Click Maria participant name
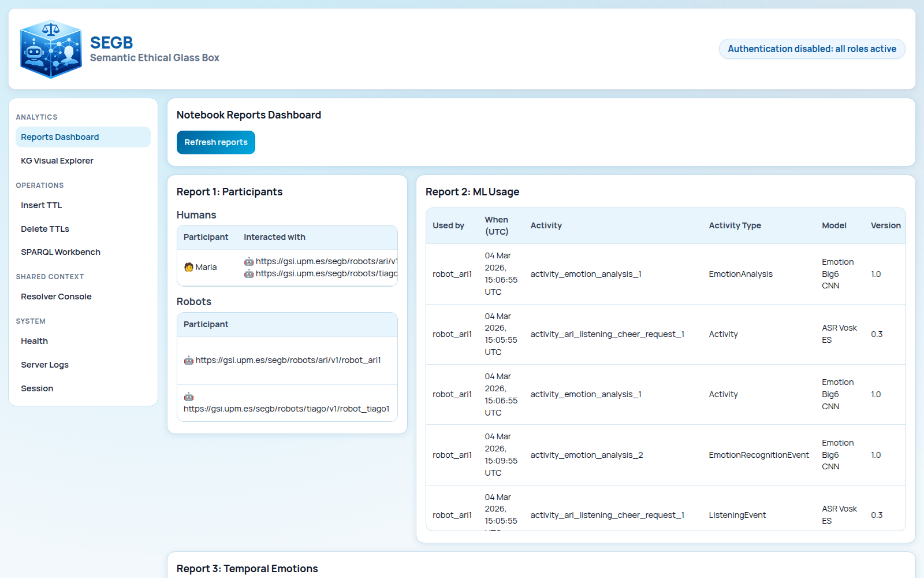This screenshot has height=578, width=924. click(206, 267)
